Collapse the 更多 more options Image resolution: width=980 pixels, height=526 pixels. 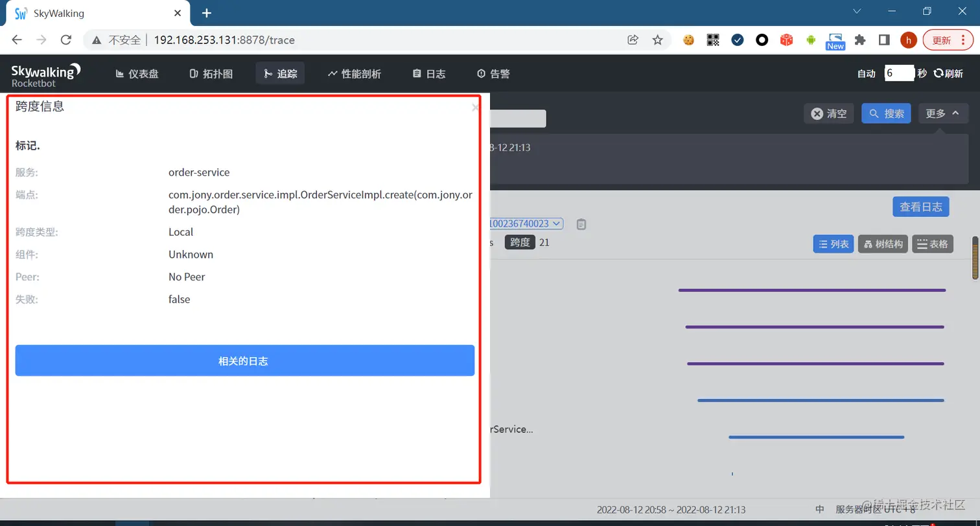943,113
